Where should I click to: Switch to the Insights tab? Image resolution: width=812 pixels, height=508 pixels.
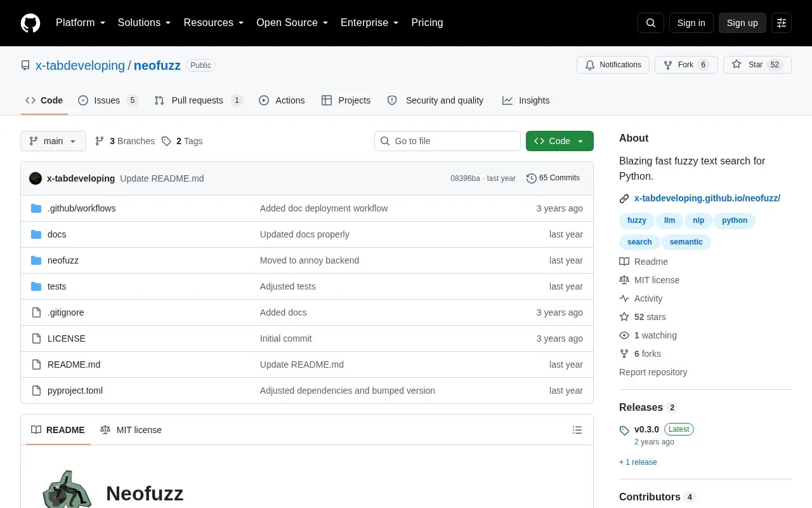(x=526, y=100)
